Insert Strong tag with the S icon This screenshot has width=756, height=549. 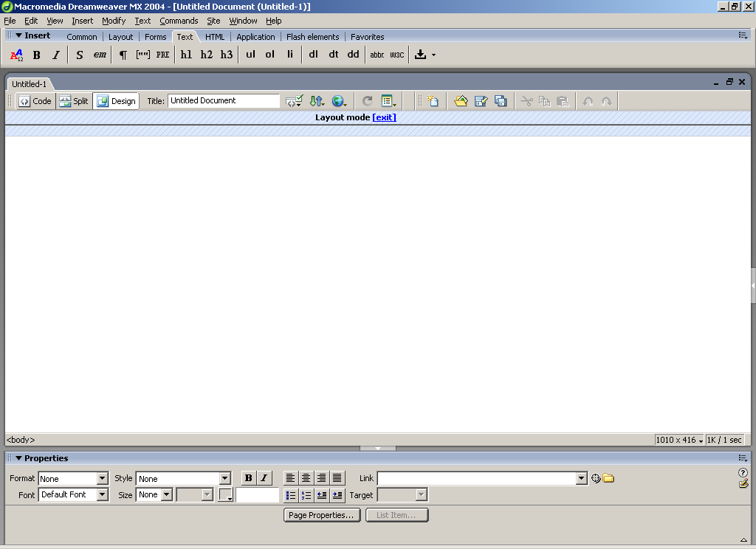pyautogui.click(x=80, y=55)
